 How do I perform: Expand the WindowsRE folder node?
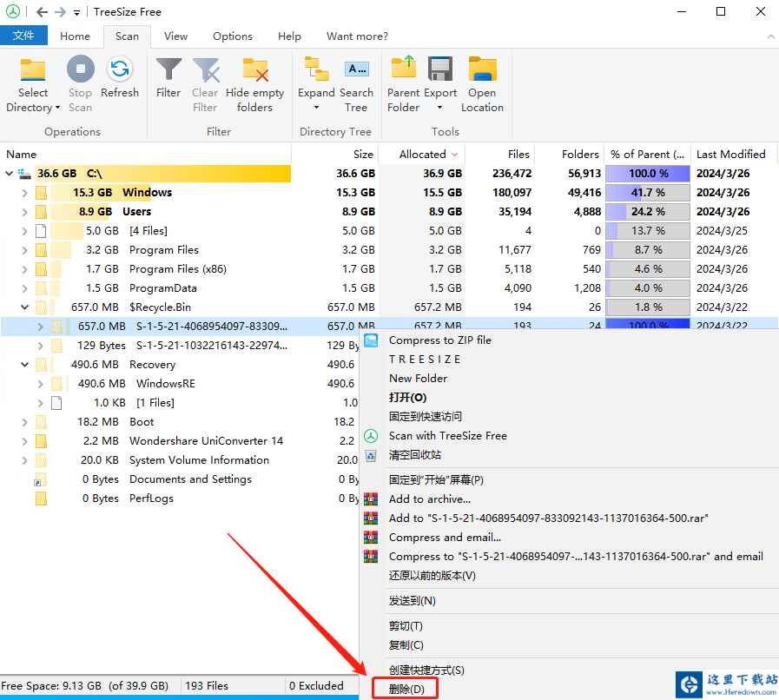coord(41,384)
